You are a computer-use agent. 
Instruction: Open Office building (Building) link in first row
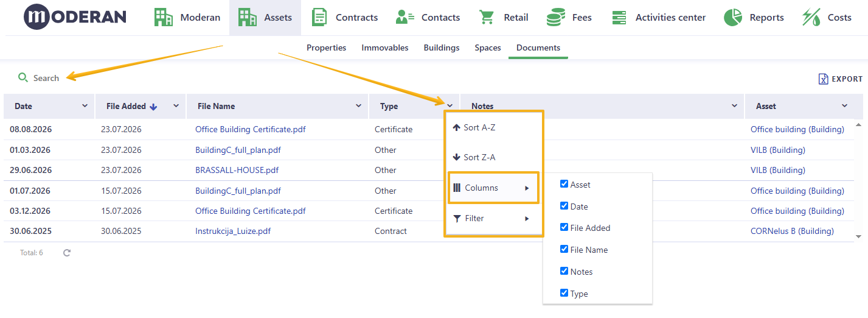797,129
